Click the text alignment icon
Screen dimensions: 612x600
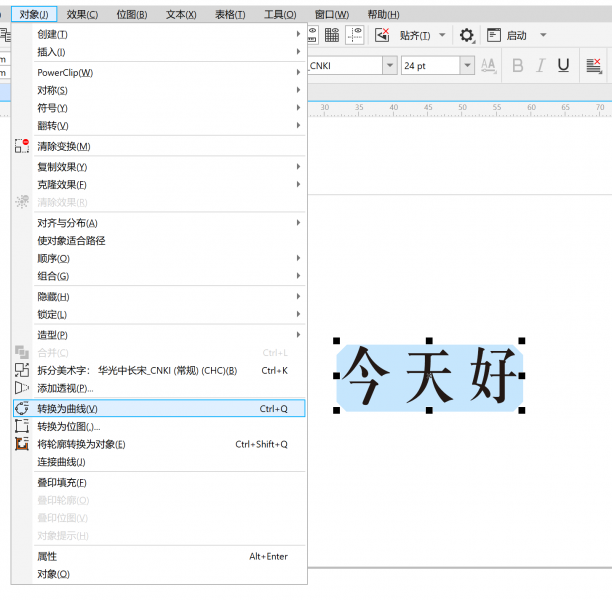[594, 66]
